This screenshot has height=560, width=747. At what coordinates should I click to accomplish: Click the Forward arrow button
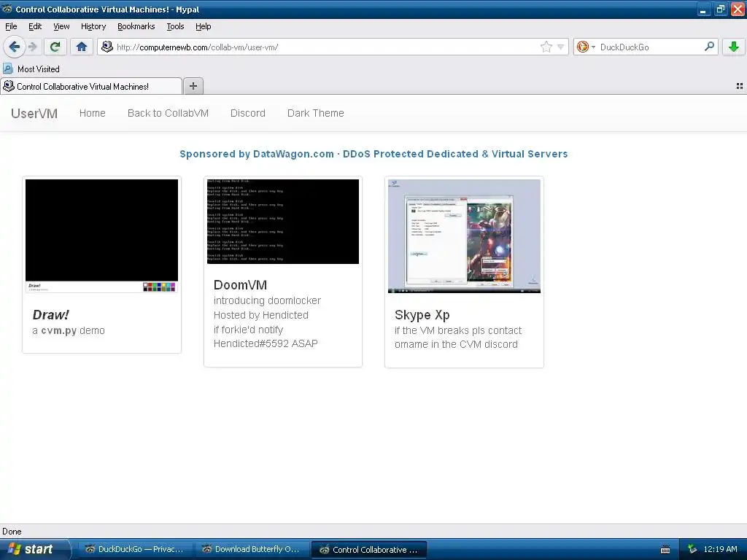click(32, 47)
